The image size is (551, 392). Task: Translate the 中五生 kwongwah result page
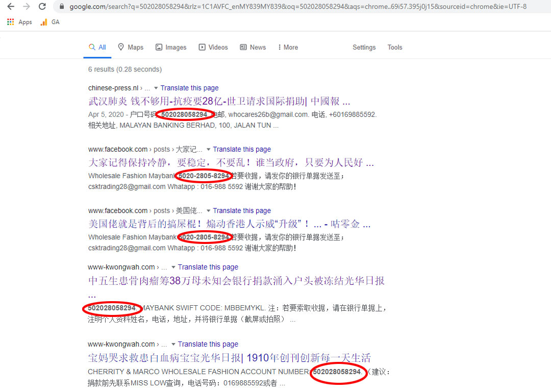pos(208,267)
